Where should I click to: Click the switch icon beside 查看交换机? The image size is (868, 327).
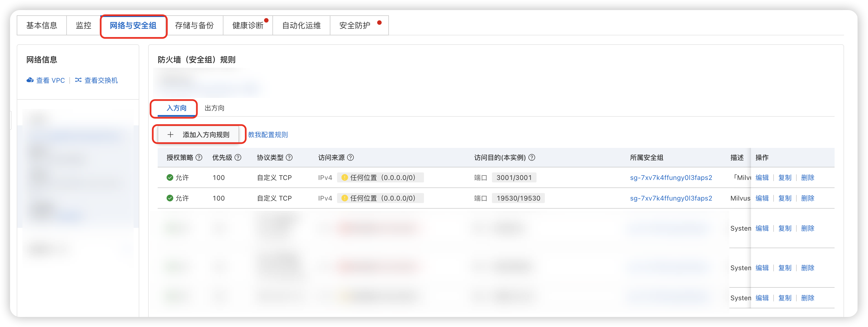pyautogui.click(x=78, y=80)
